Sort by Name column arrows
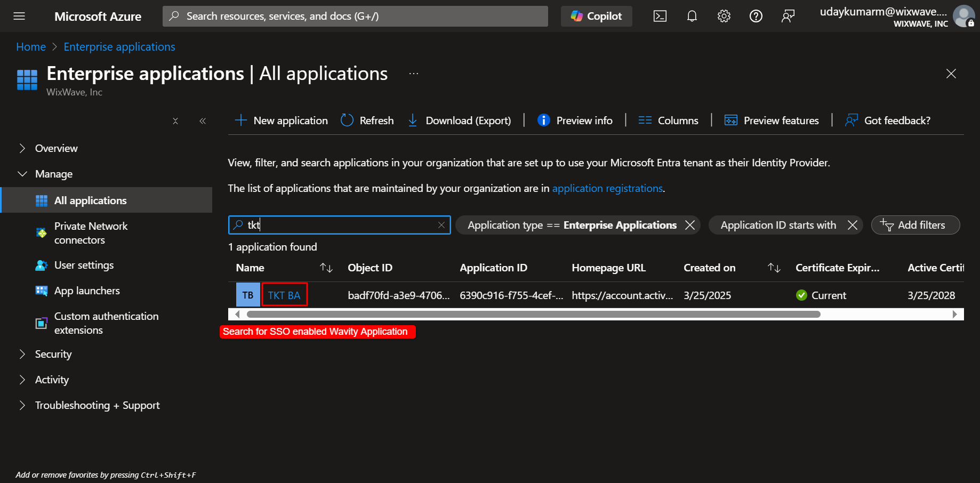The height and width of the screenshot is (483, 980). (x=326, y=268)
